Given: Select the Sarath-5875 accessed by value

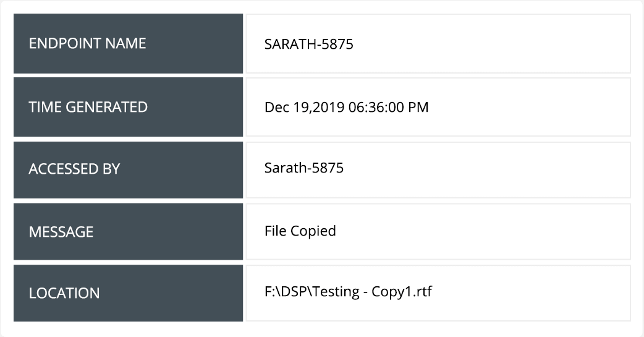Looking at the screenshot, I should pyautogui.click(x=303, y=168).
